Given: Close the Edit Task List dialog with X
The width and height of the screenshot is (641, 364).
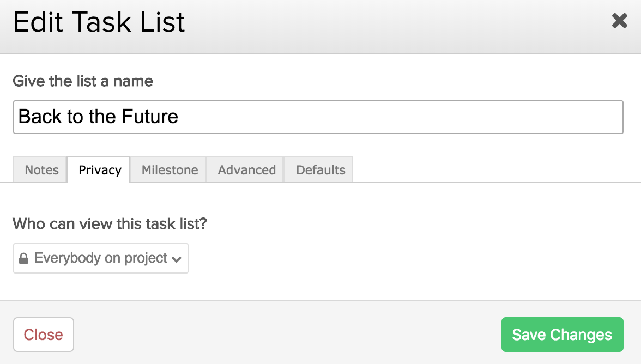Looking at the screenshot, I should [619, 21].
